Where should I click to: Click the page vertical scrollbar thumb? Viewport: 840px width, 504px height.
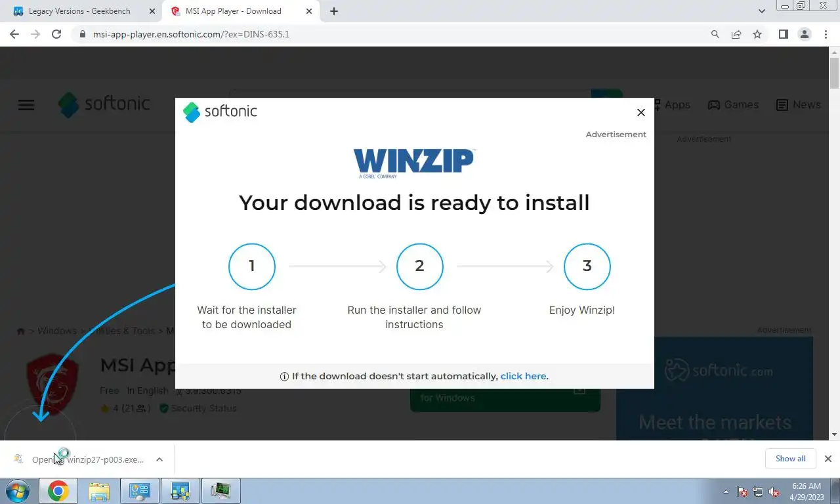click(x=834, y=73)
